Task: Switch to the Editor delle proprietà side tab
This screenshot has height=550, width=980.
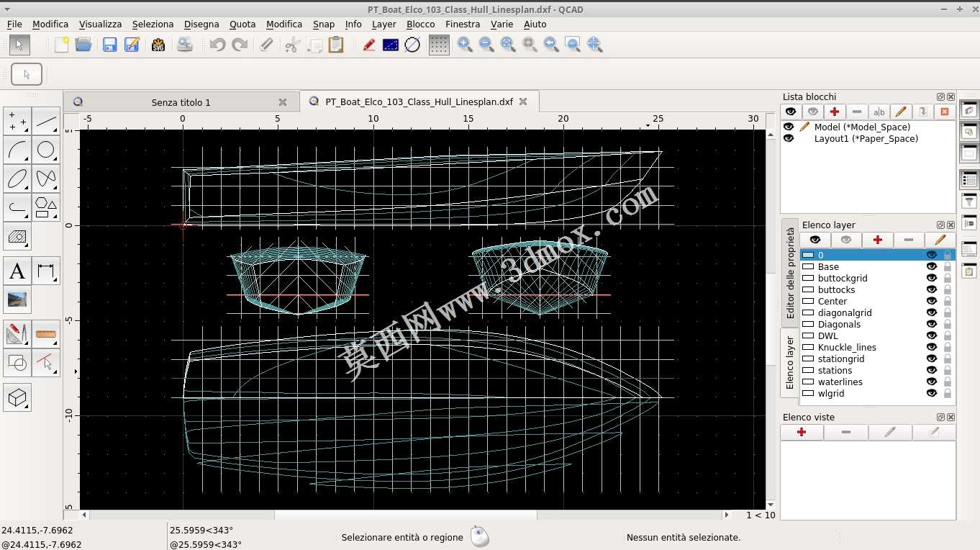Action: pyautogui.click(x=790, y=273)
